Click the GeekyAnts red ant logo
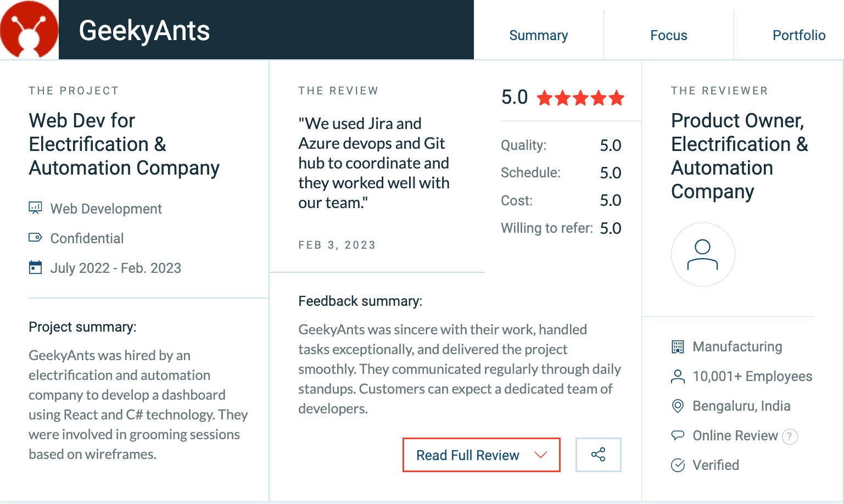 (29, 30)
